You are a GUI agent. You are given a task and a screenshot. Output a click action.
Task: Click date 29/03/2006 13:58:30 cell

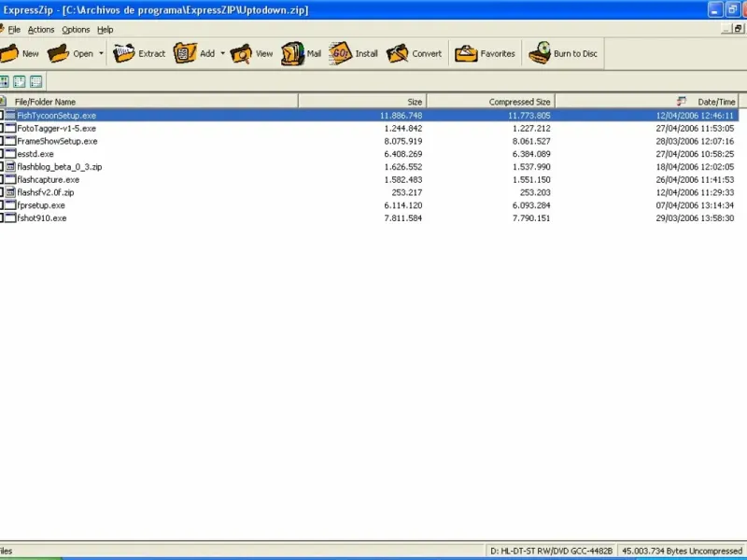[695, 218]
